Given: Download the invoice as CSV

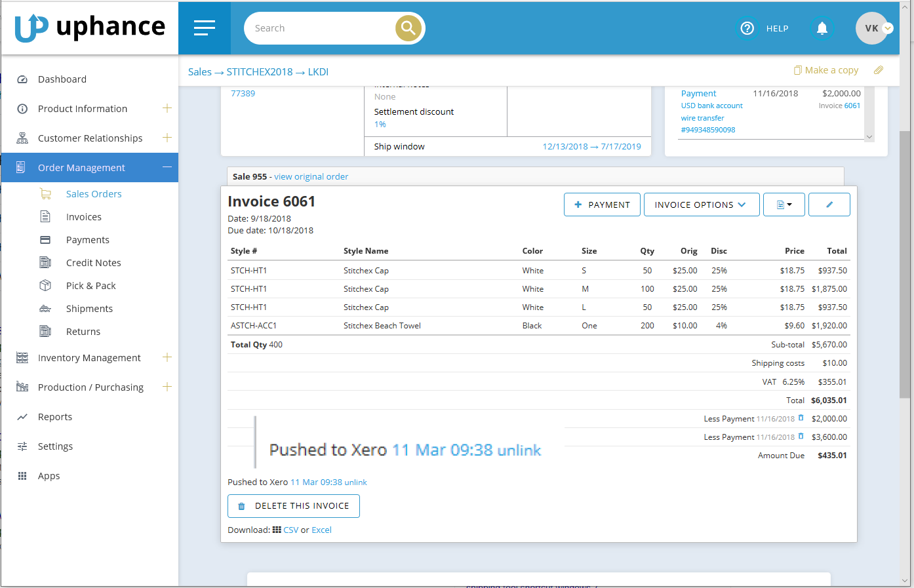Looking at the screenshot, I should tap(290, 530).
